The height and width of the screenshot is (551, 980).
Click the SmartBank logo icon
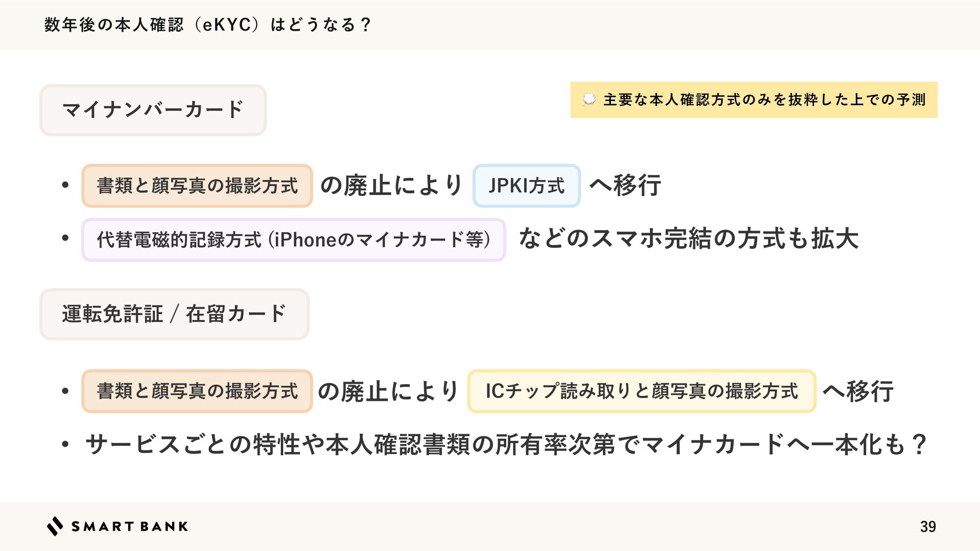point(55,526)
